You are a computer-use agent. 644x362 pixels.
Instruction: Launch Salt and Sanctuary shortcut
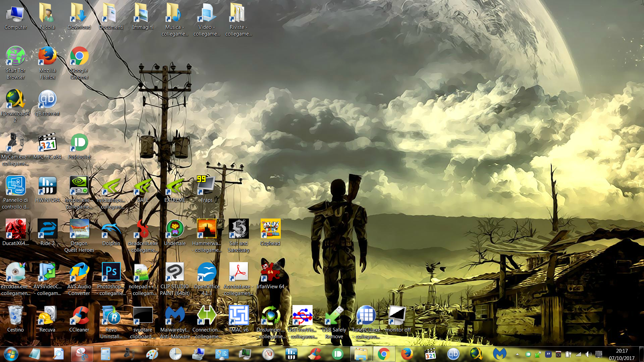pyautogui.click(x=238, y=236)
